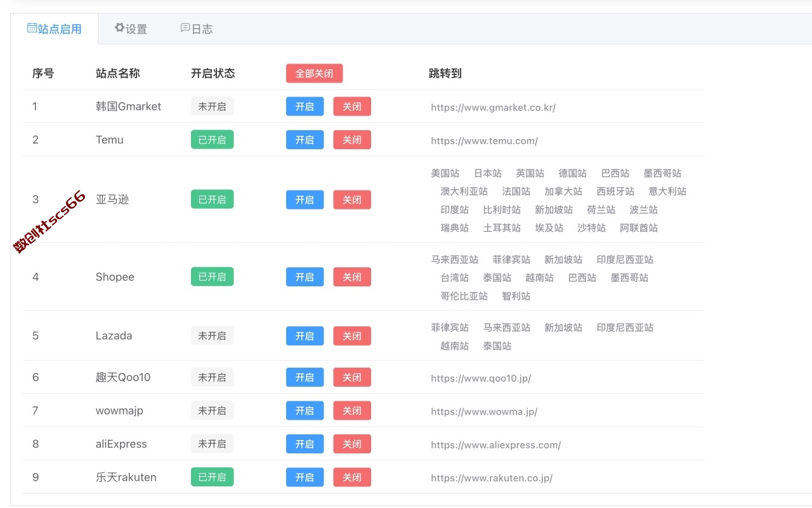Click the calendar icon on 站点启用 tab
The height and width of the screenshot is (508, 812).
point(32,28)
